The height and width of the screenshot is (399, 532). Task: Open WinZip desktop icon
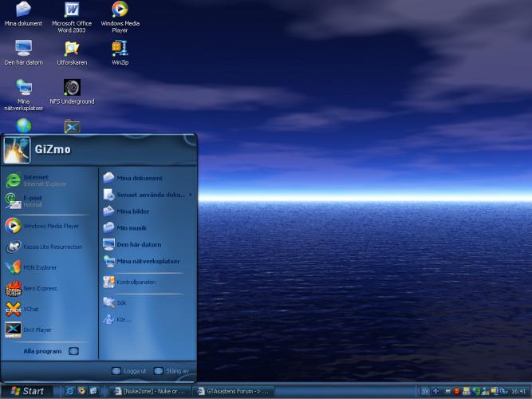120,52
